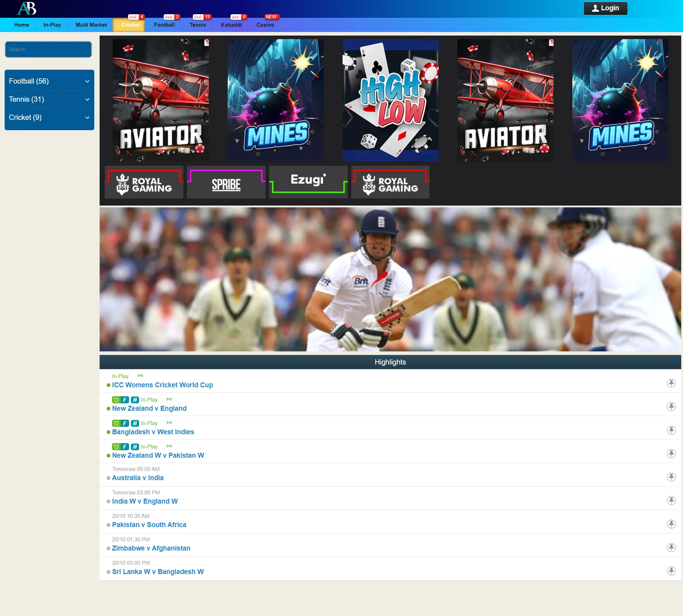Open the Ezugi provider logo tile
Viewport: 683px width, 616px height.
(x=308, y=182)
